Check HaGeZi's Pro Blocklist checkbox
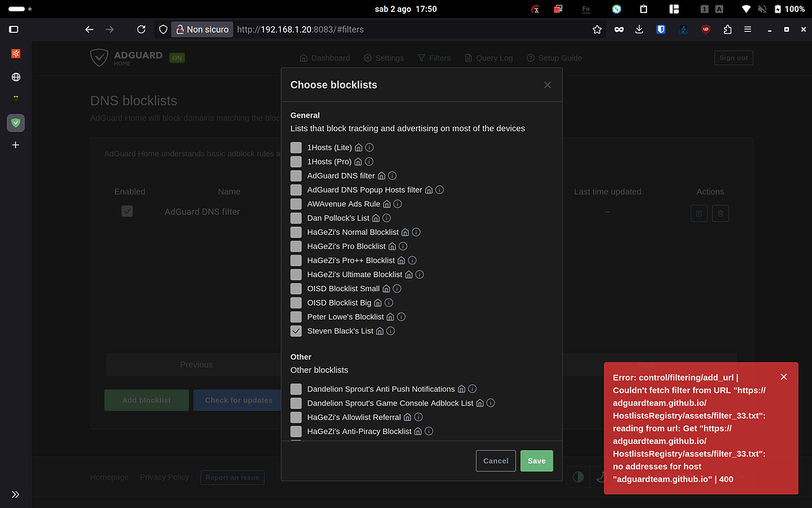This screenshot has width=812, height=508. pyautogui.click(x=296, y=246)
